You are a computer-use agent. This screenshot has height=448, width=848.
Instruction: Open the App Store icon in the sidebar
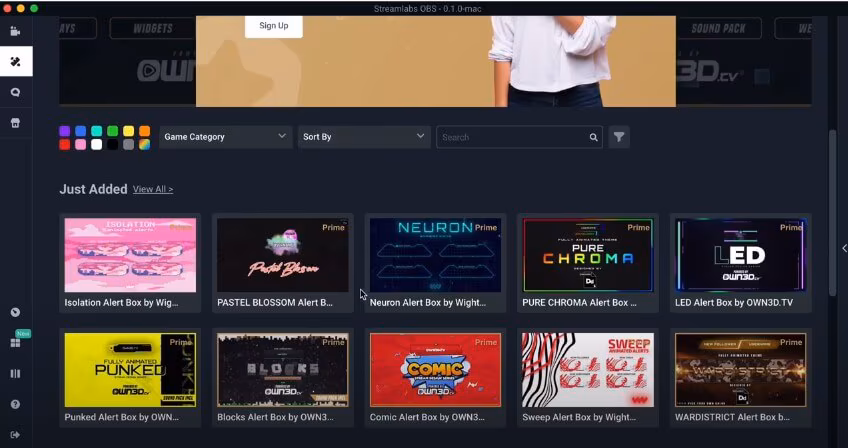[15, 123]
